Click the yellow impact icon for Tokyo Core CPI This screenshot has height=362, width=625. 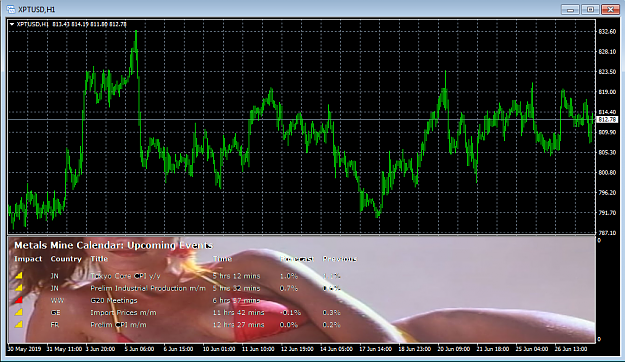pos(19,275)
